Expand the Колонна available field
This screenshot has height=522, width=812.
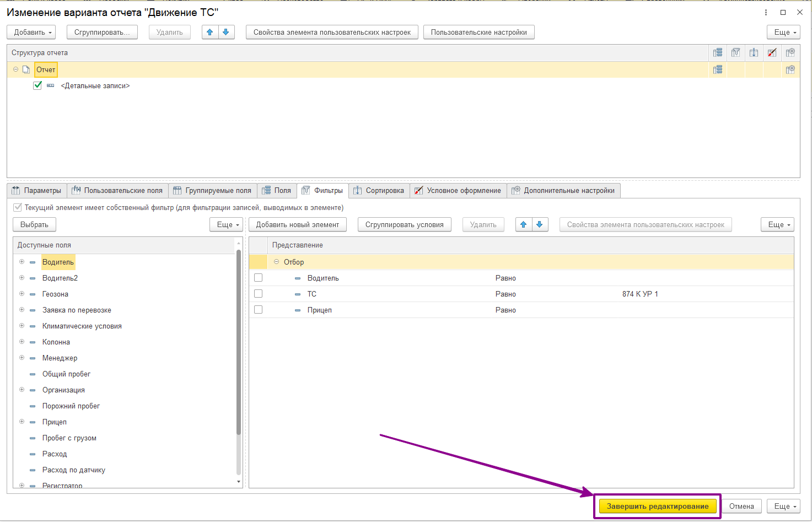click(21, 342)
